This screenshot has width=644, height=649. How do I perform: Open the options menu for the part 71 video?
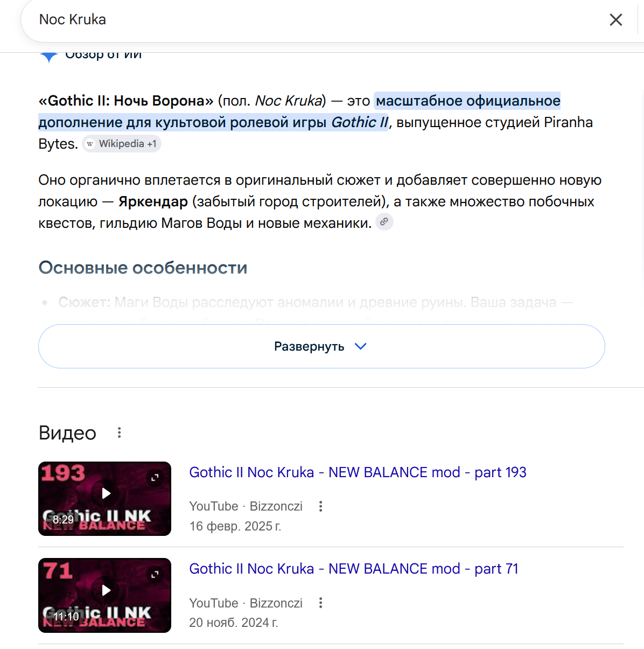(x=320, y=603)
